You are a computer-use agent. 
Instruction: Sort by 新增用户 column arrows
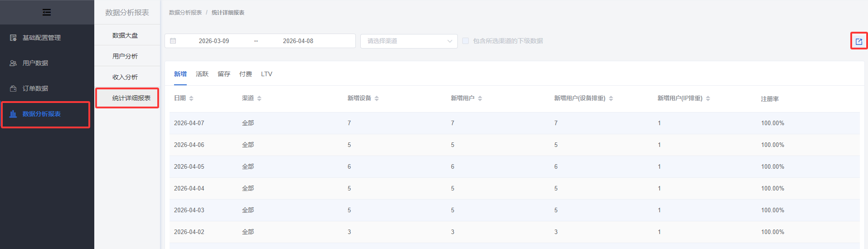[480, 98]
